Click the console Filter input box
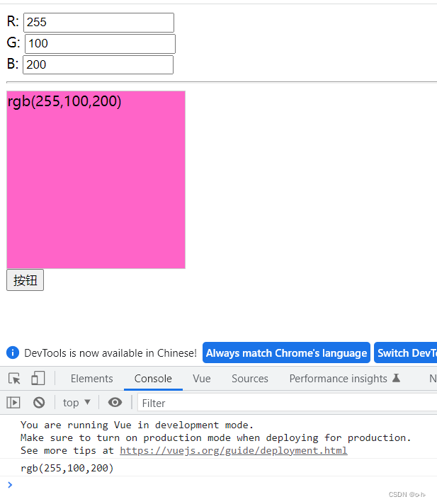The width and height of the screenshot is (437, 504). pos(287,403)
